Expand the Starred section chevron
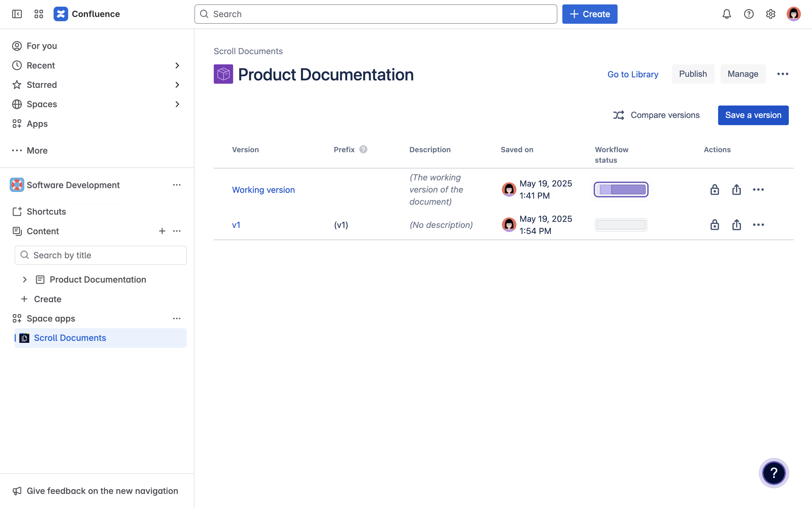 (x=177, y=85)
